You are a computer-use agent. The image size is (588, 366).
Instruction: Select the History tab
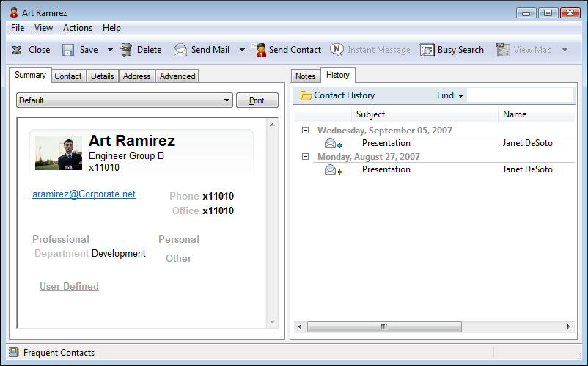[x=338, y=75]
